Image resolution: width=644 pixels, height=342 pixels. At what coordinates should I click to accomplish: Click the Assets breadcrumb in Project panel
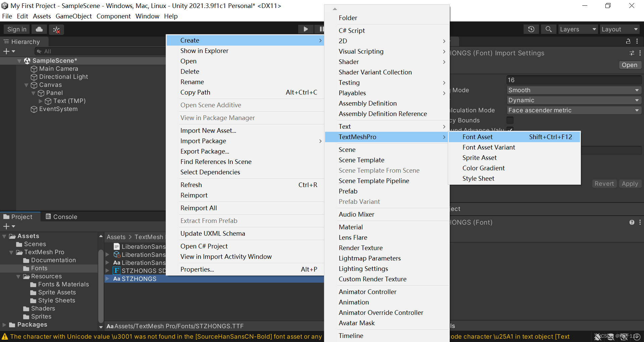tap(116, 237)
